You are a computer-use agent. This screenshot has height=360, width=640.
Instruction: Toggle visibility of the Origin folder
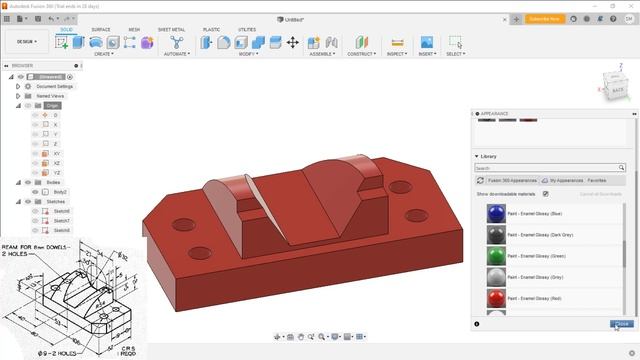pos(28,106)
